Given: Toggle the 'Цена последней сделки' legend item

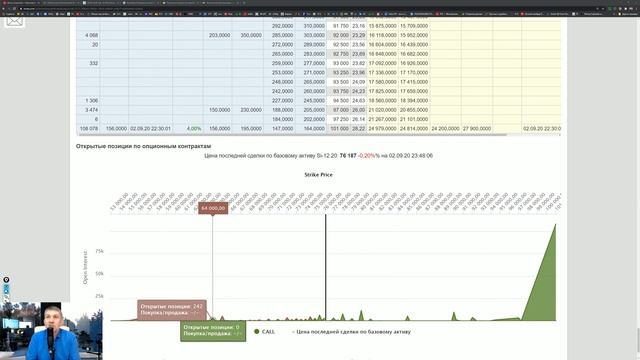Looking at the screenshot, I should [351, 331].
